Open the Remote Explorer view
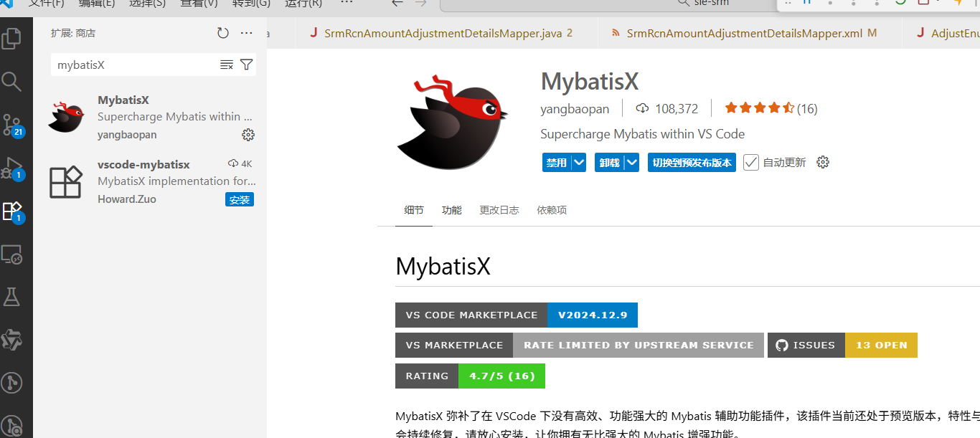This screenshot has width=980, height=438. pyautogui.click(x=12, y=254)
